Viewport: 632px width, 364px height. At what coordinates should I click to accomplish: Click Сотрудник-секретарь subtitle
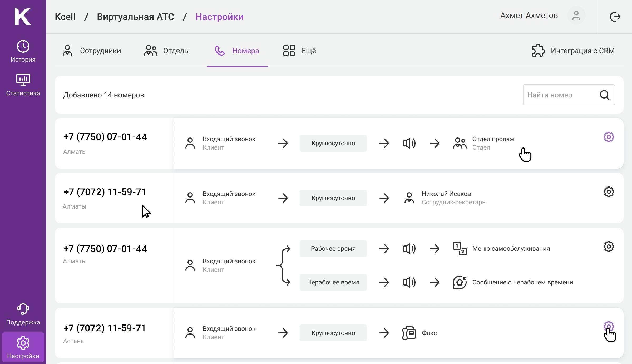pyautogui.click(x=453, y=202)
